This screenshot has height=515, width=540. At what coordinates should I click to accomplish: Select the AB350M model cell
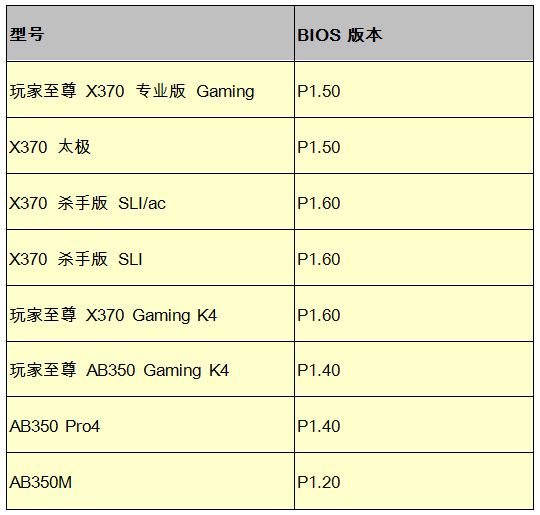pos(150,481)
